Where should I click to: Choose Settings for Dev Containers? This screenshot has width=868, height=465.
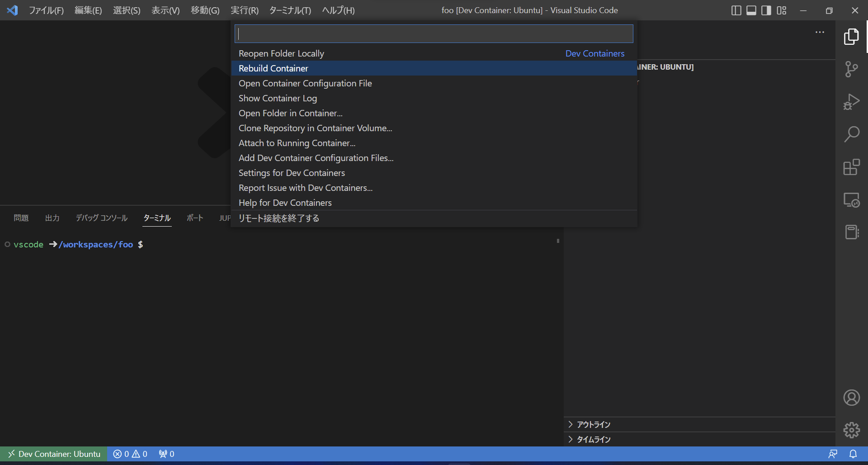click(434, 173)
